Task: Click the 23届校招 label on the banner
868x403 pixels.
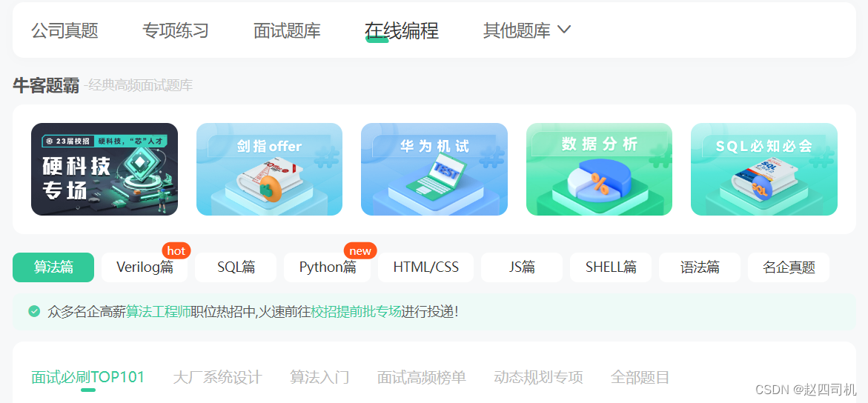Action: coord(70,141)
